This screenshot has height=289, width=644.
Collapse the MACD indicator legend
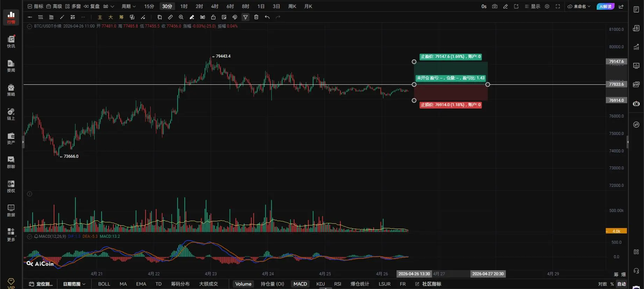click(30, 236)
